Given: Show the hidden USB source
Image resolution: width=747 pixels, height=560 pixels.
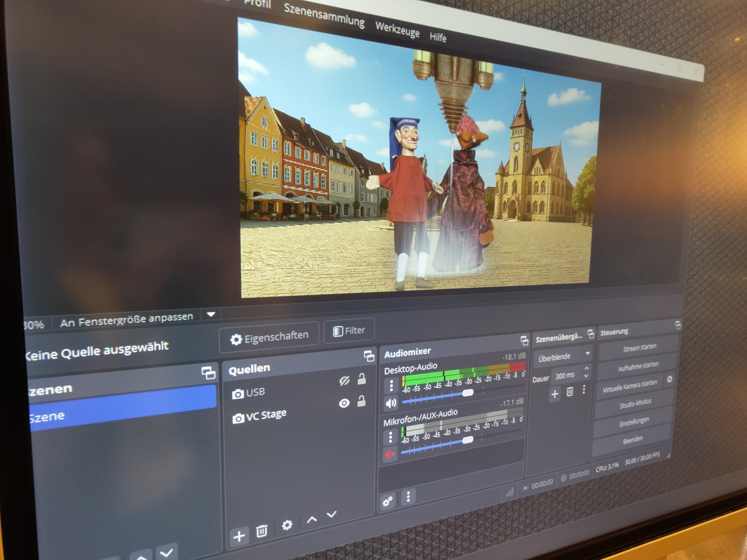Looking at the screenshot, I should click(x=344, y=381).
